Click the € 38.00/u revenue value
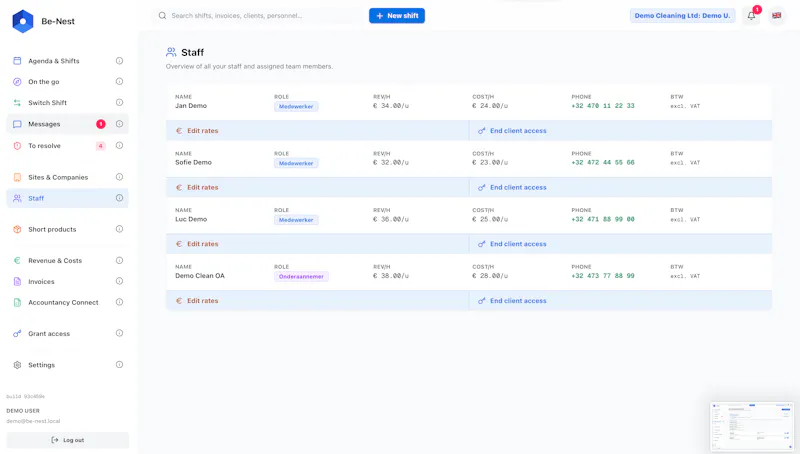 391,275
